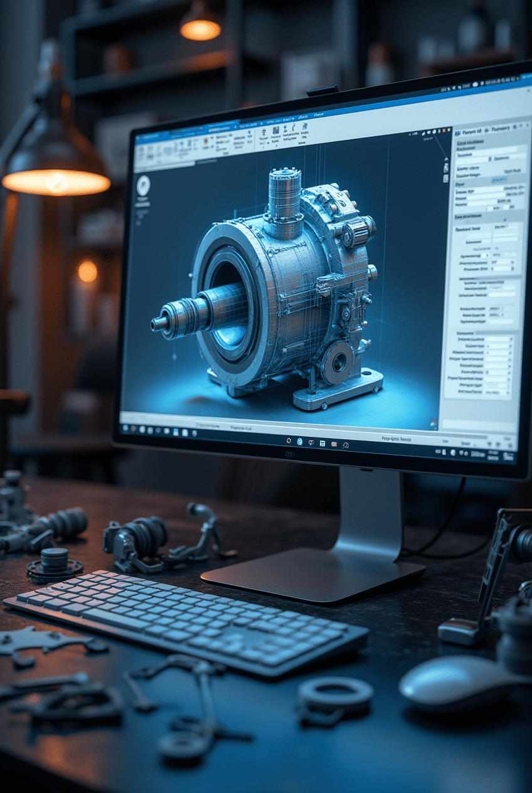Click the round white badge icon in viewport corner
Screen dimensions: 532x793
[x=143, y=185]
